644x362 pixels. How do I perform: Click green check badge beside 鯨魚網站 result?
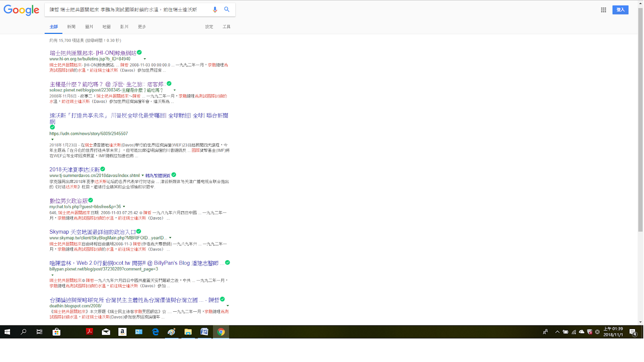139,52
